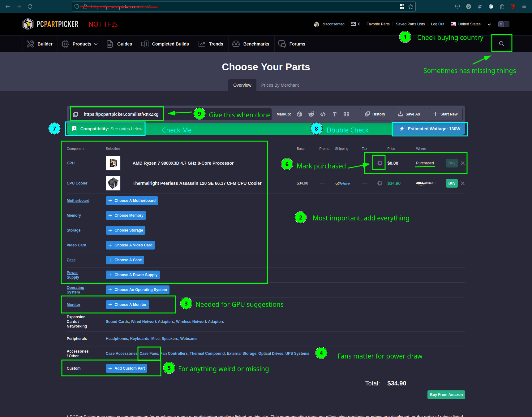The image size is (532, 417).
Task: Open the United States country dropdown
Action: click(471, 24)
